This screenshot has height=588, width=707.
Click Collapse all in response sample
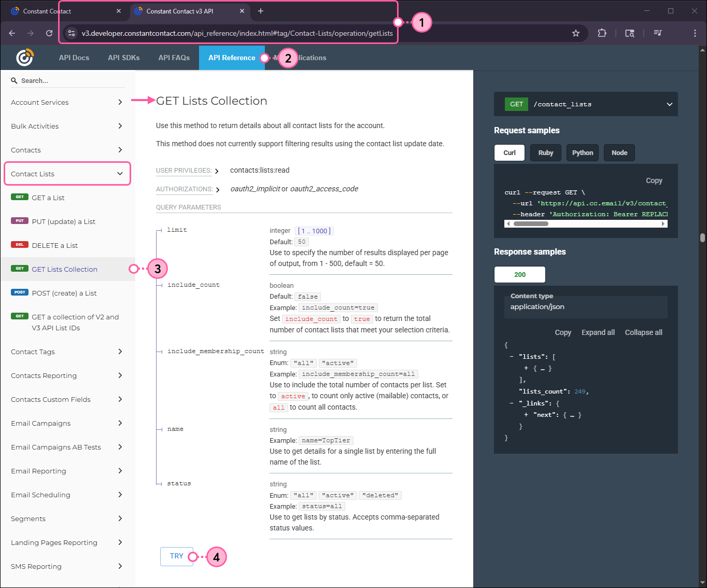[x=643, y=332]
